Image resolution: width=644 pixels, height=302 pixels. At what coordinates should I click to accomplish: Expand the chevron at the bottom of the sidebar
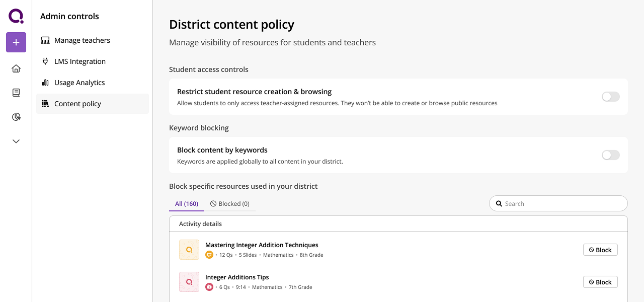pos(16,141)
